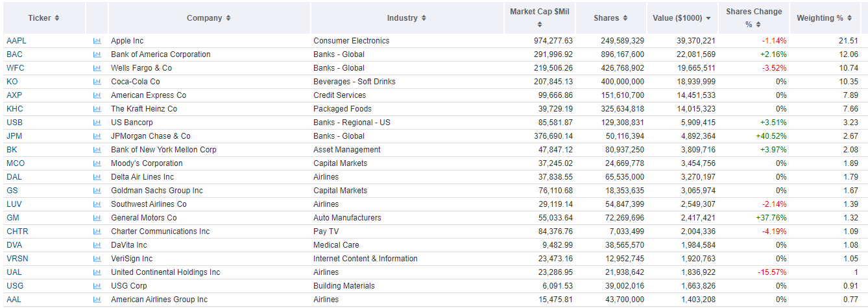Sort by the Industry column header
The width and height of the screenshot is (868, 308).
(x=407, y=18)
